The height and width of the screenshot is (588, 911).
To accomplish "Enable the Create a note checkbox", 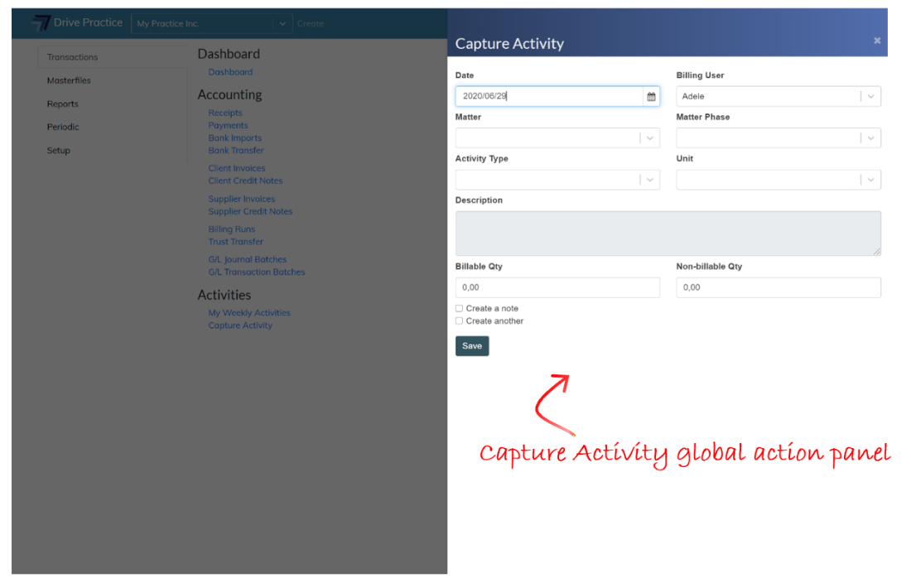I will (x=460, y=309).
